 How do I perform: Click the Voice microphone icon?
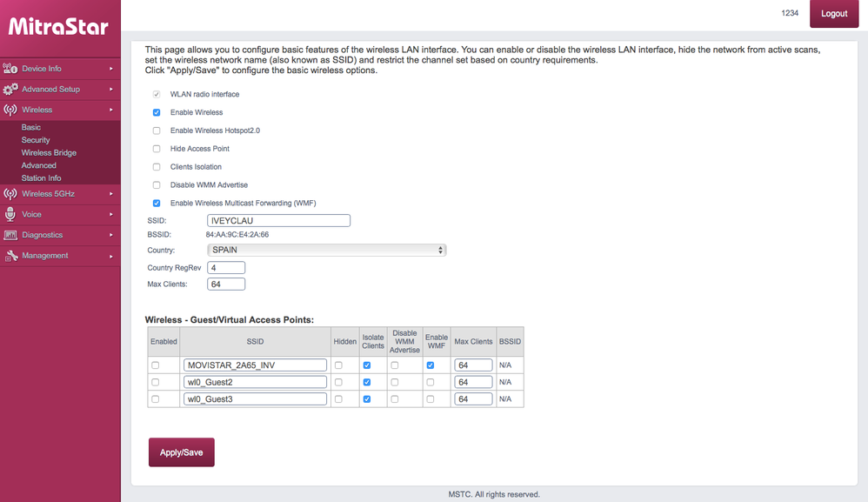(x=10, y=215)
